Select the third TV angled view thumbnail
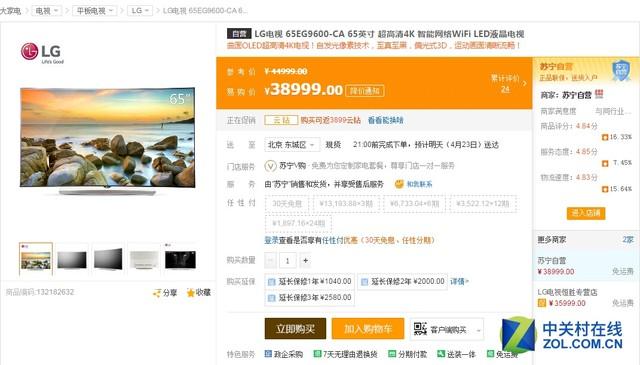640x365 pixels. tap(108, 260)
